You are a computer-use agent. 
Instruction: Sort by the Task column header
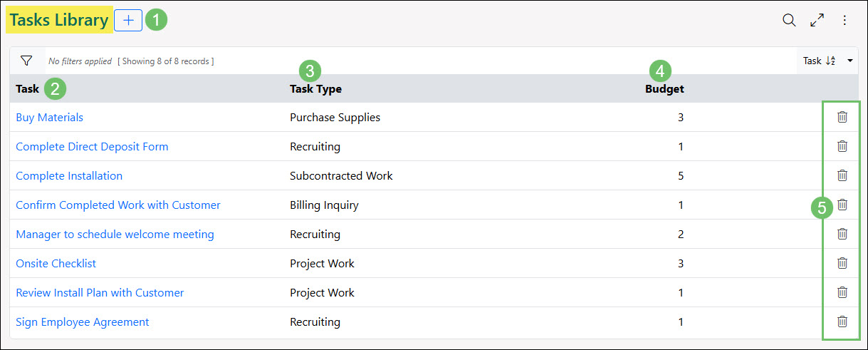pos(27,89)
